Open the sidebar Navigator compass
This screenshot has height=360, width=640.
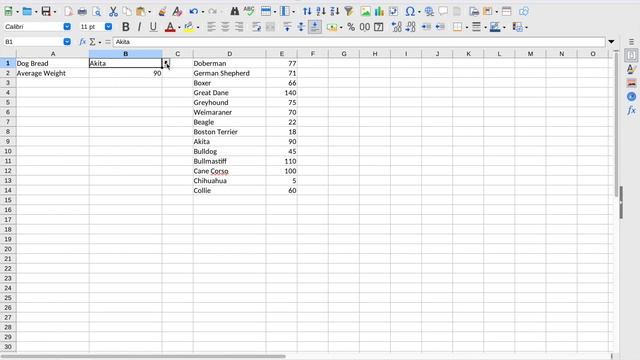(631, 96)
